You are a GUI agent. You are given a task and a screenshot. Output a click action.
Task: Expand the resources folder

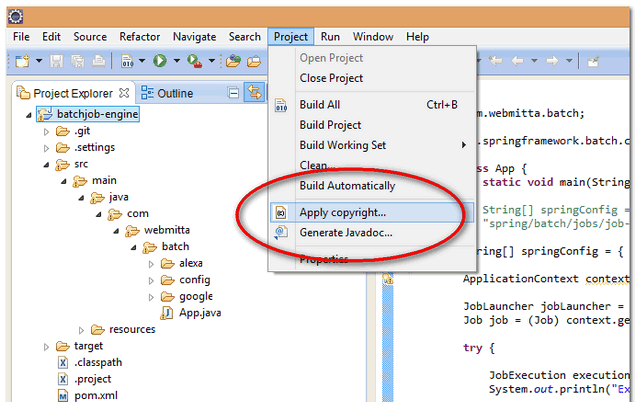click(81, 331)
